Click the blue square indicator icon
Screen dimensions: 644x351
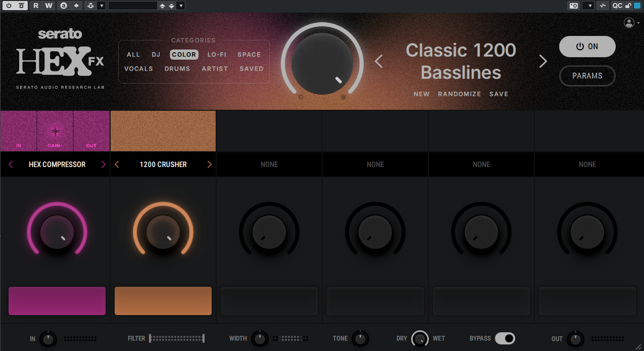tap(636, 6)
